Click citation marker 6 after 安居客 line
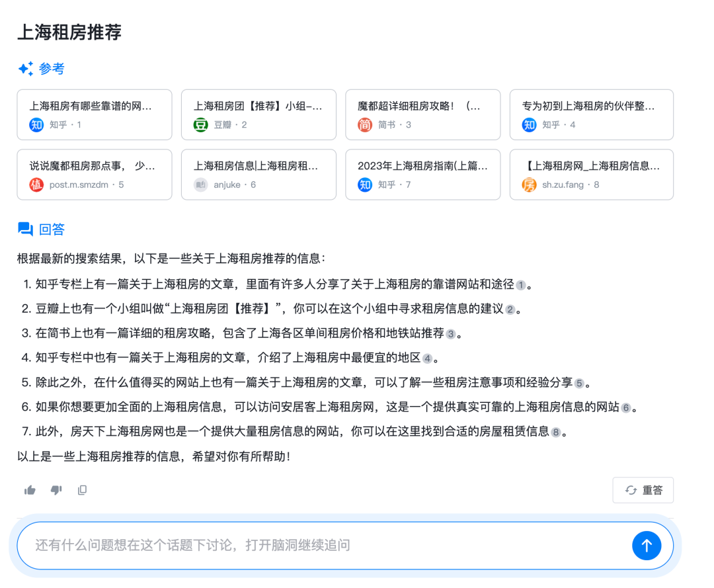 [x=626, y=408]
